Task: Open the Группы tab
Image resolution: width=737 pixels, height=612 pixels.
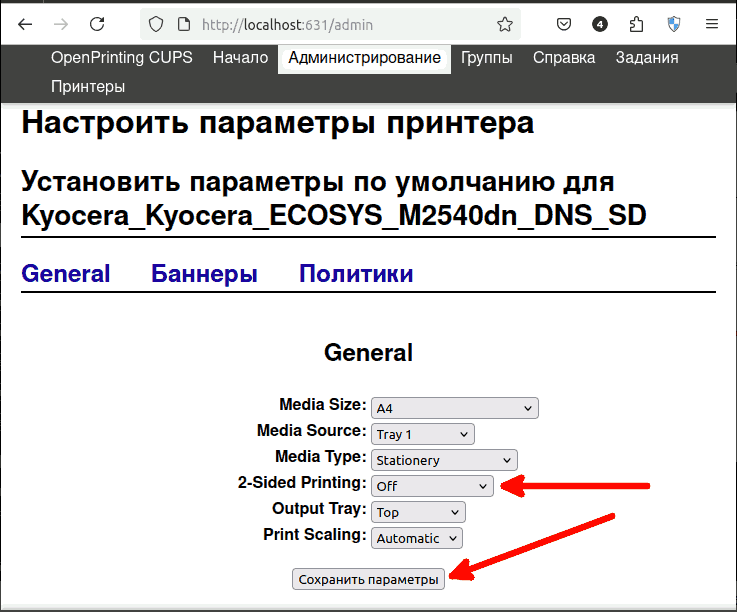Action: 486,58
